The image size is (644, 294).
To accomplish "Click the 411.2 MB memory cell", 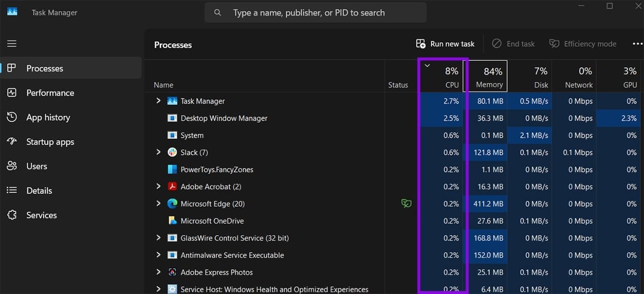I will 485,204.
